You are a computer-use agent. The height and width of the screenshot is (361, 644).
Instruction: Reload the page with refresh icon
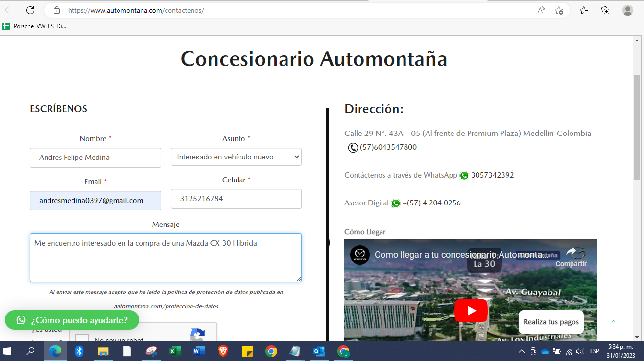[30, 10]
